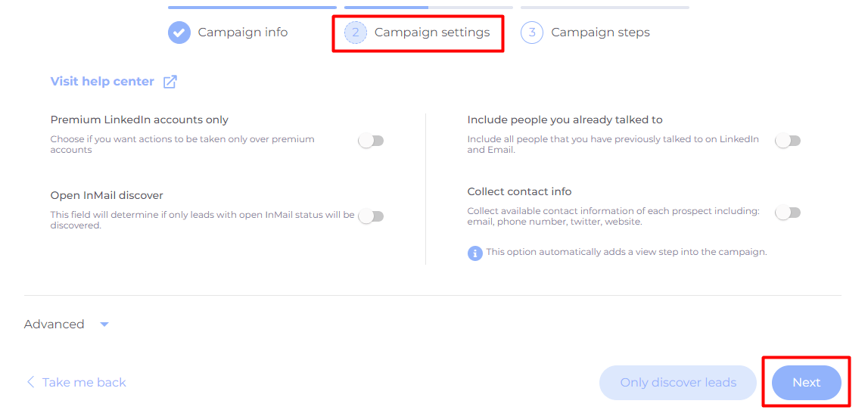Open the Advanced settings label
Image resolution: width=868 pixels, height=410 pixels.
54,325
